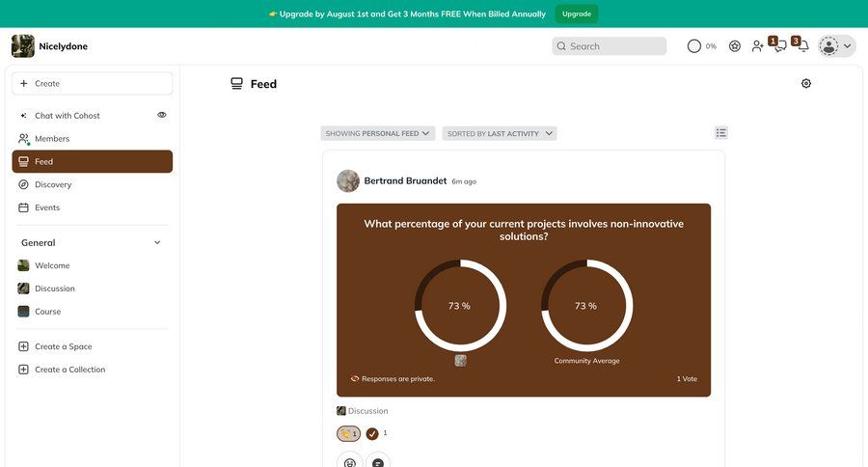The image size is (868, 467).
Task: Toggle the checkmark reaction on post
Action: click(372, 434)
